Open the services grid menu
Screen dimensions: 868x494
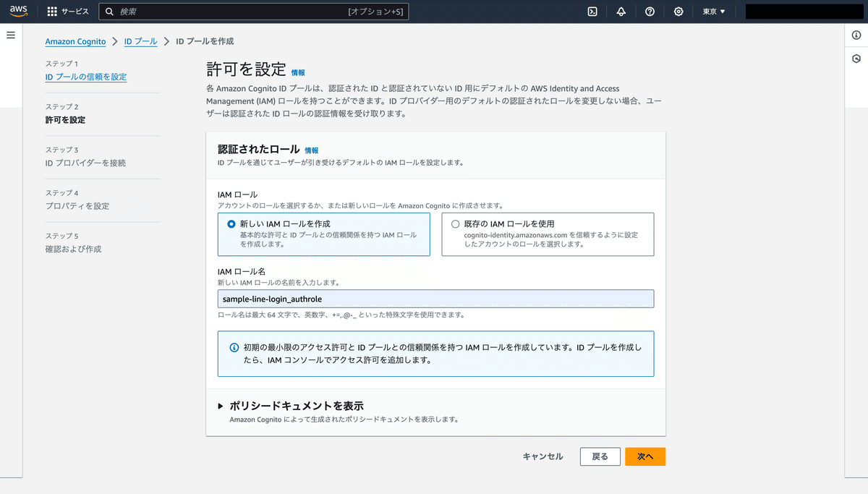[x=52, y=12]
